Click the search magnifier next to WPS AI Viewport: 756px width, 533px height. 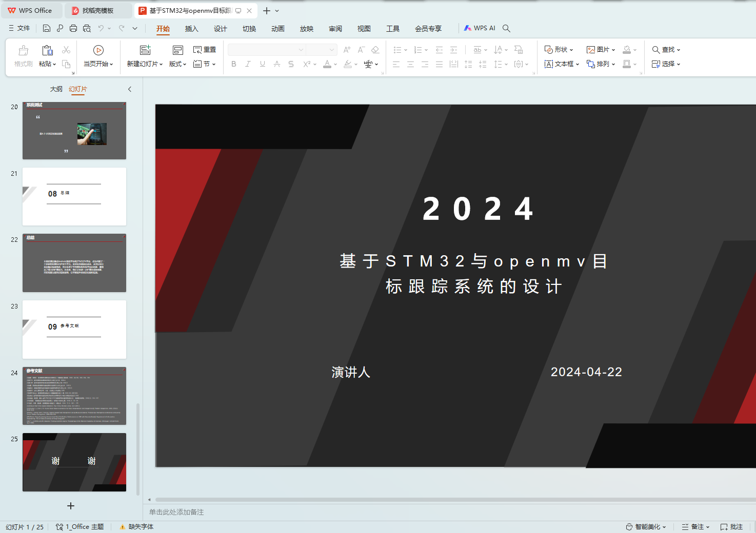click(506, 28)
